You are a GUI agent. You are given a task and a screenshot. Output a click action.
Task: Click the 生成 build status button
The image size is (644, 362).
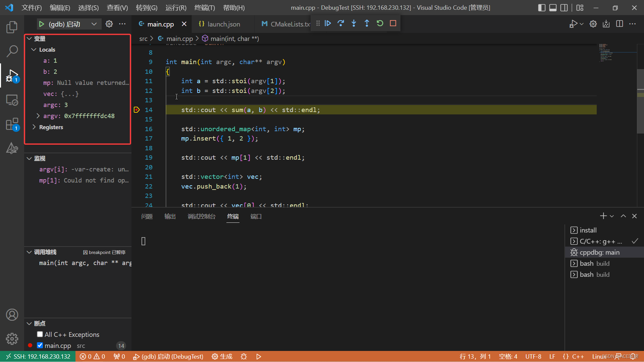[x=222, y=356]
